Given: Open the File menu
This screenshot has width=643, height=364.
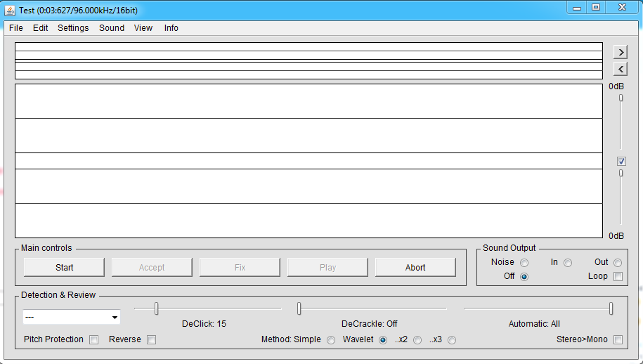Looking at the screenshot, I should point(16,28).
